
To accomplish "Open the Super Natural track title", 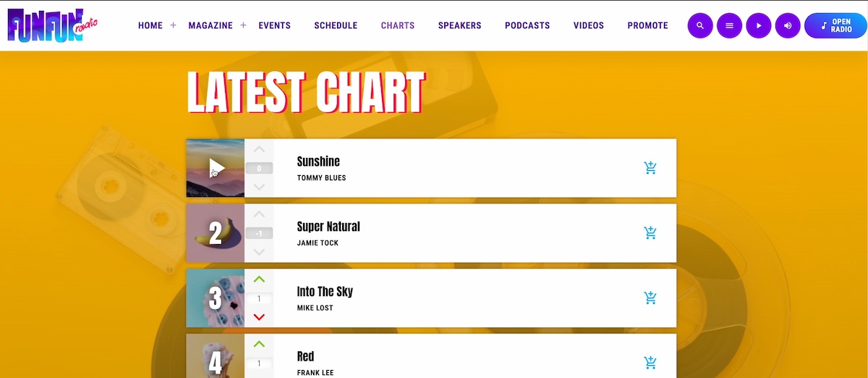I will [328, 227].
